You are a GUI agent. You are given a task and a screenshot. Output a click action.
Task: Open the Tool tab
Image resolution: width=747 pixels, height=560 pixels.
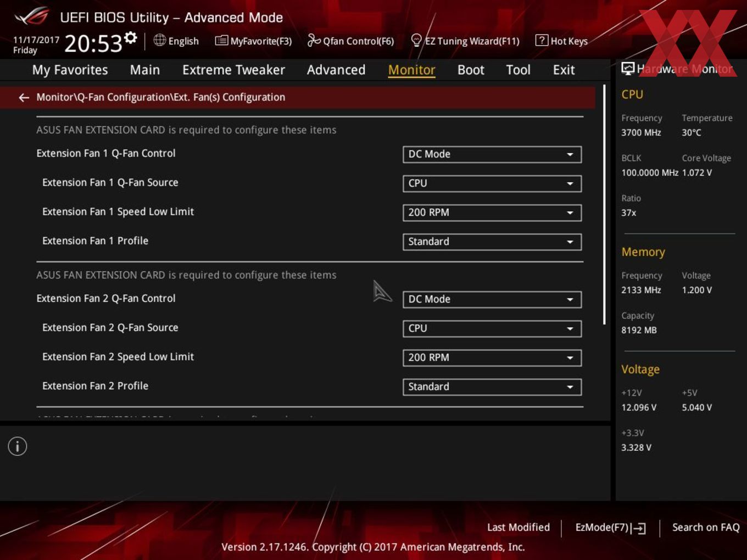tap(518, 70)
